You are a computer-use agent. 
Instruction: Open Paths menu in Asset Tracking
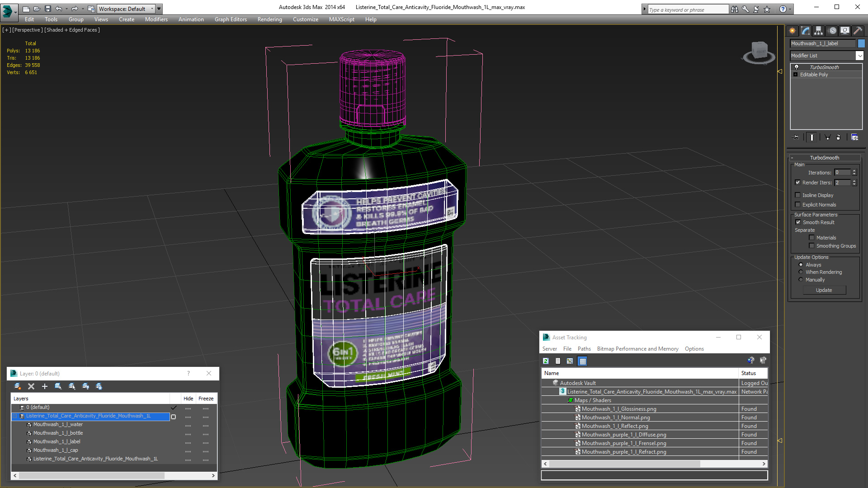click(584, 349)
